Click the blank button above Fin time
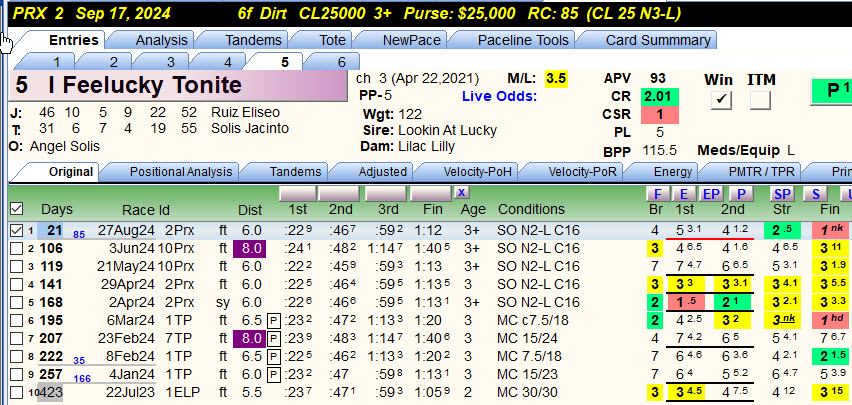 pyautogui.click(x=431, y=194)
